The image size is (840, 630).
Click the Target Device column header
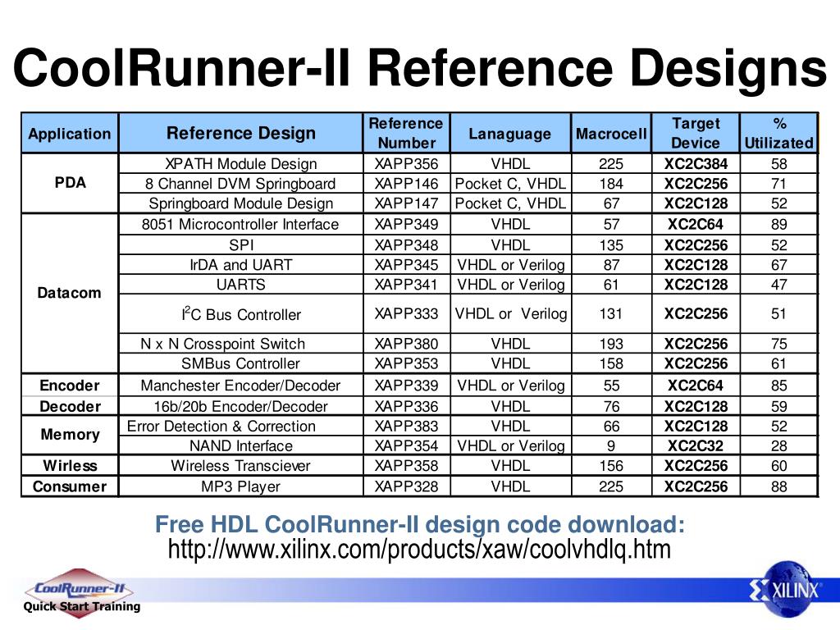tap(696, 133)
